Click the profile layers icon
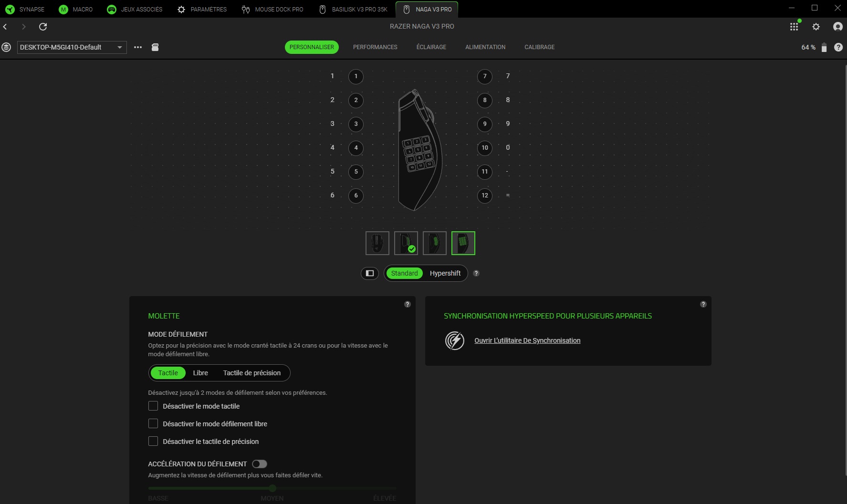This screenshot has width=847, height=504. pyautogui.click(x=6, y=47)
